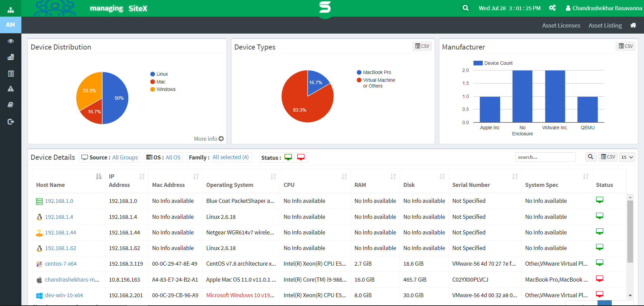The height and width of the screenshot is (306, 644).
Task: Toggle Virtual Machine or Others legend entry
Action: click(376, 83)
